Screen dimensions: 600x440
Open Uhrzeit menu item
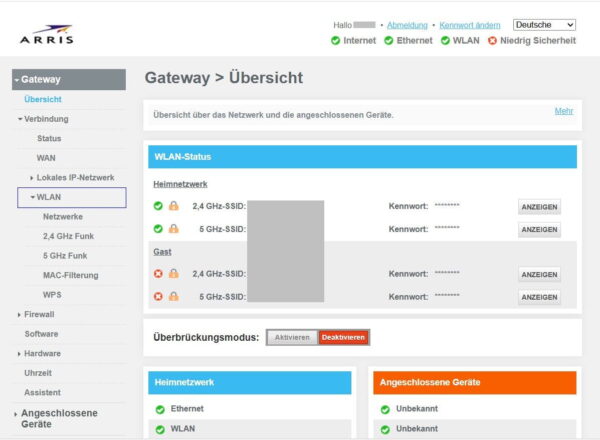coord(38,373)
